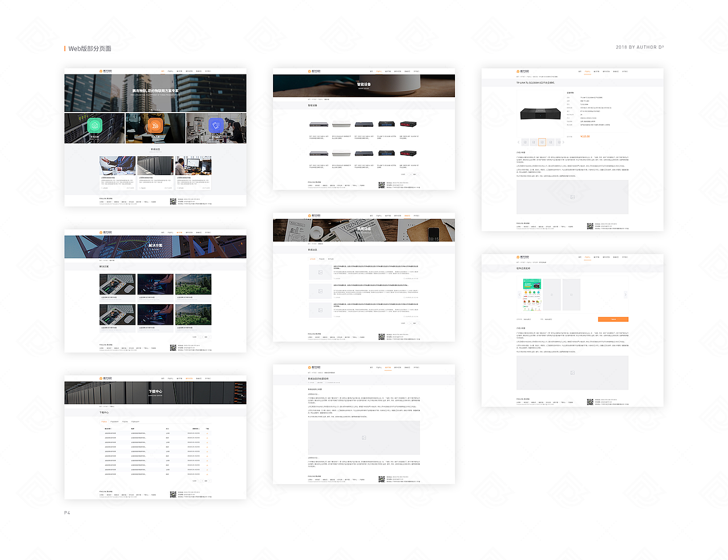Screen dimensions: 728x560
Task: Click the 新闻动态 banner title on the news list page
Action: tap(364, 229)
